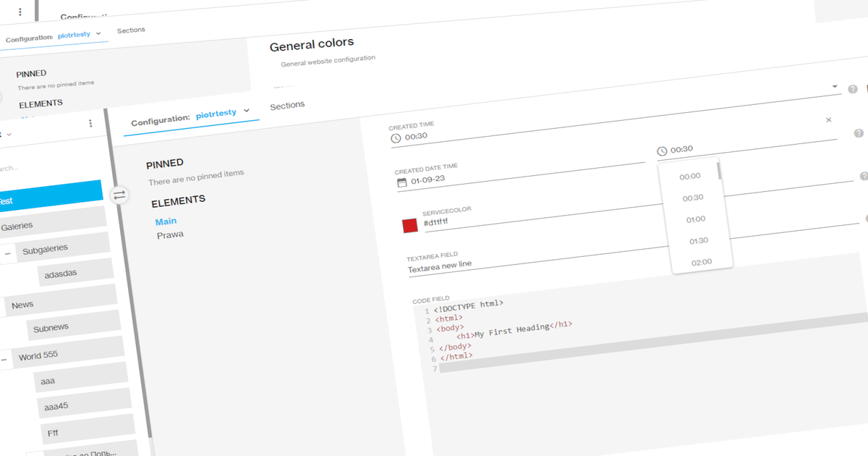
Task: Clear the Created Time field with the X
Action: point(829,119)
